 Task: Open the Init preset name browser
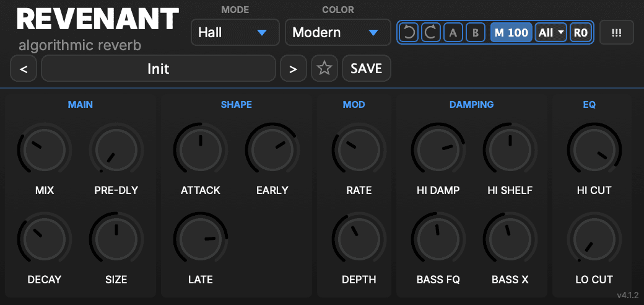[x=158, y=68]
